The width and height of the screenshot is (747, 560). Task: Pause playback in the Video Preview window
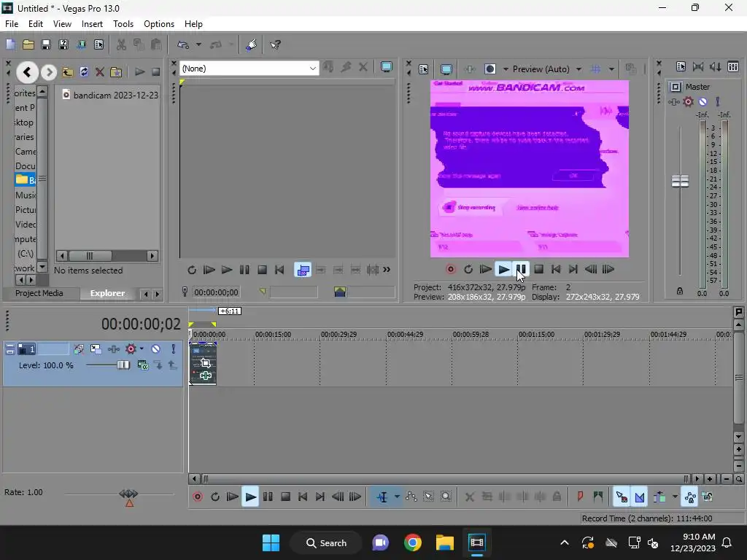(521, 269)
